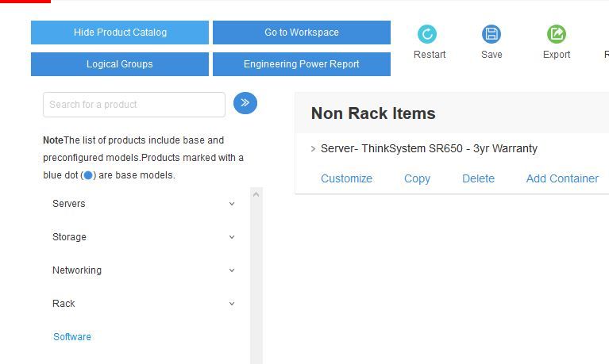
Task: Open the Engineering Power Report
Action: [x=302, y=64]
